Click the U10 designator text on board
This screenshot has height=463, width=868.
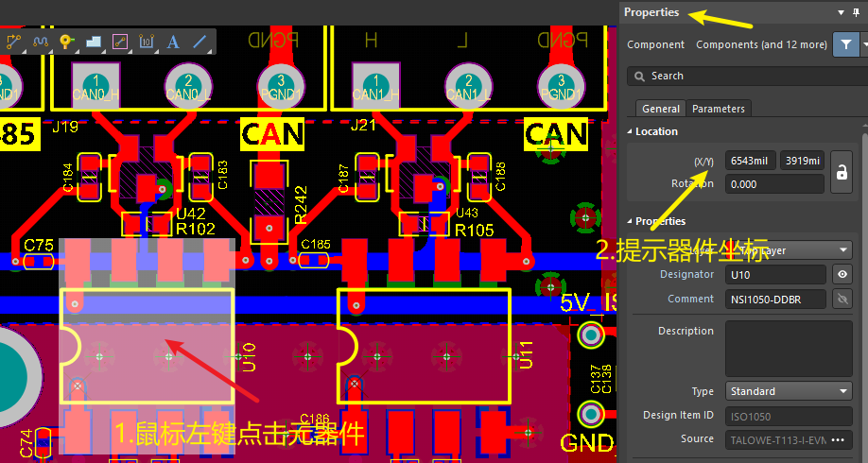click(249, 356)
